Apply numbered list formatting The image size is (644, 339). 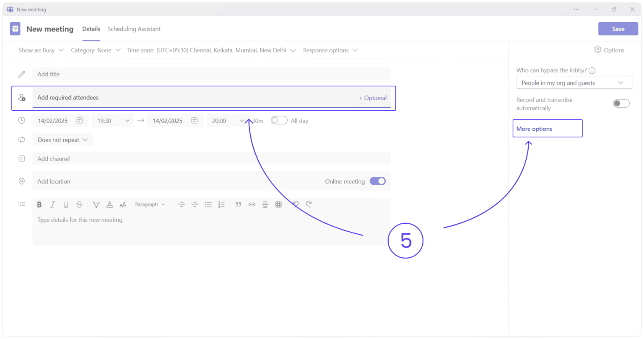[x=222, y=204]
